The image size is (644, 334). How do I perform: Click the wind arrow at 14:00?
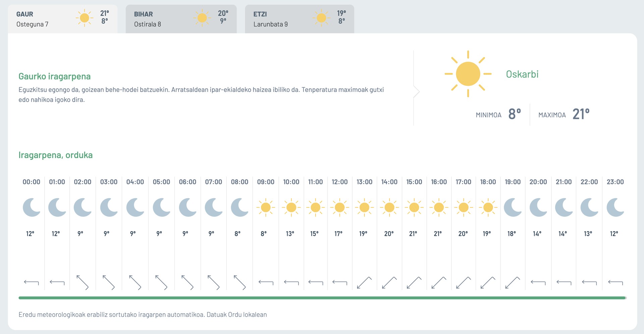coord(389,283)
